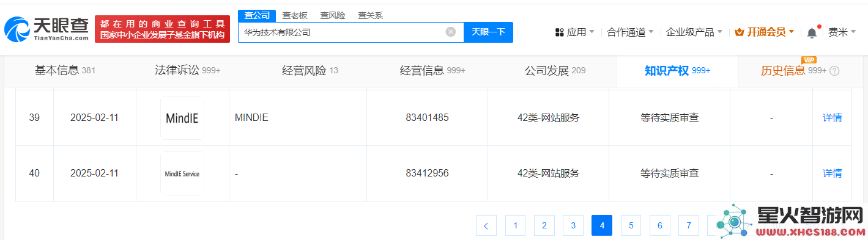Go to page 1
This screenshot has width=868, height=240.
click(515, 225)
